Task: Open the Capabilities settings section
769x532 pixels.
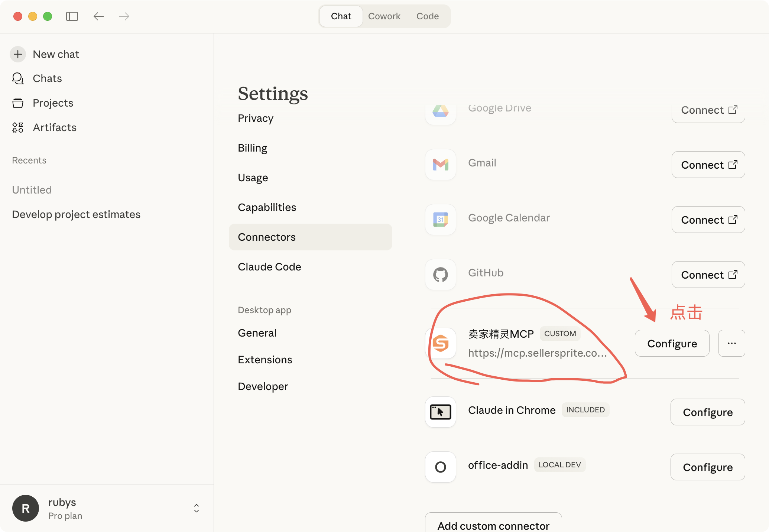Action: click(267, 207)
